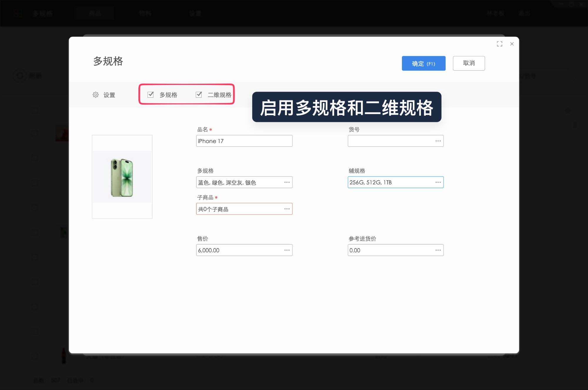588x390 pixels.
Task: Open dialog settings via the gear icon
Action: pos(96,95)
